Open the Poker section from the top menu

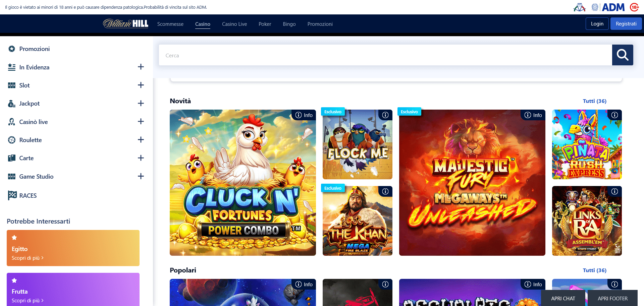click(x=265, y=24)
